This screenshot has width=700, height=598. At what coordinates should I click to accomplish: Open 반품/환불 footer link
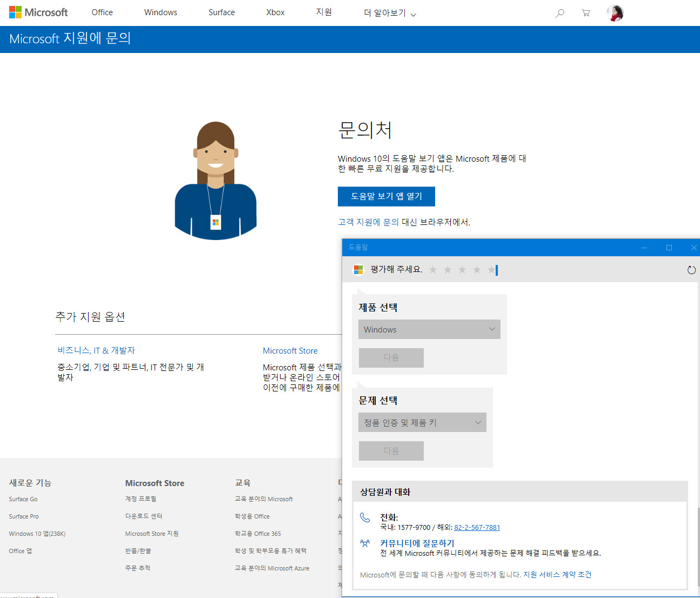pyautogui.click(x=138, y=551)
